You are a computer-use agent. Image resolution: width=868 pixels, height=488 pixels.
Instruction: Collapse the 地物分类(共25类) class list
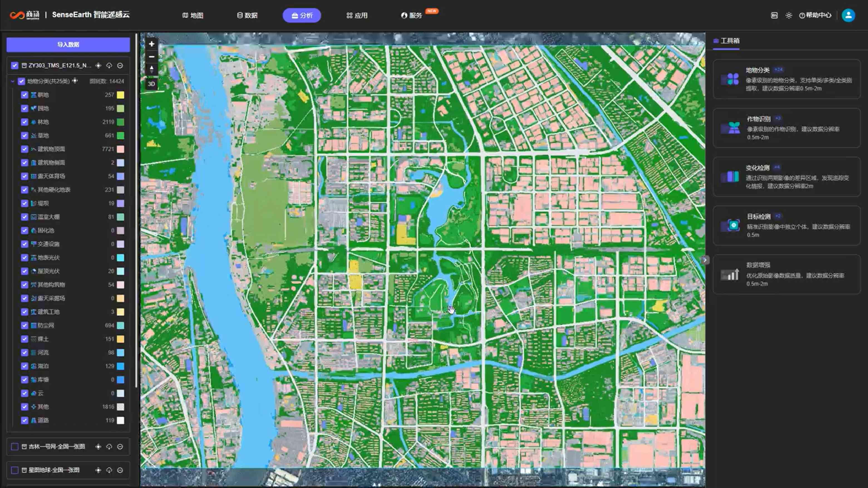pos(13,81)
